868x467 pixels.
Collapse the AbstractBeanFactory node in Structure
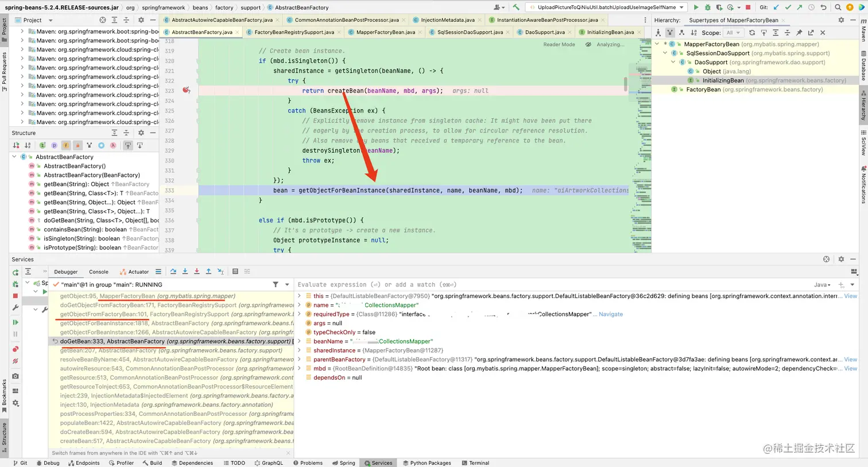pos(15,157)
